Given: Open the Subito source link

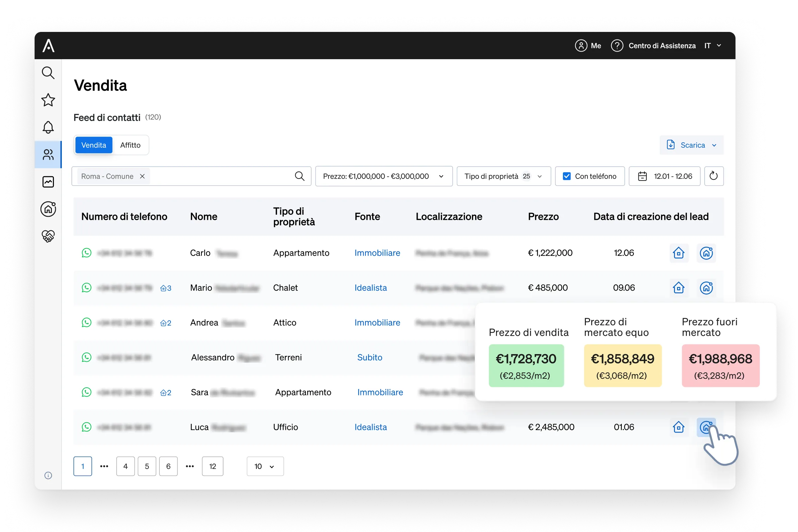Looking at the screenshot, I should (369, 357).
